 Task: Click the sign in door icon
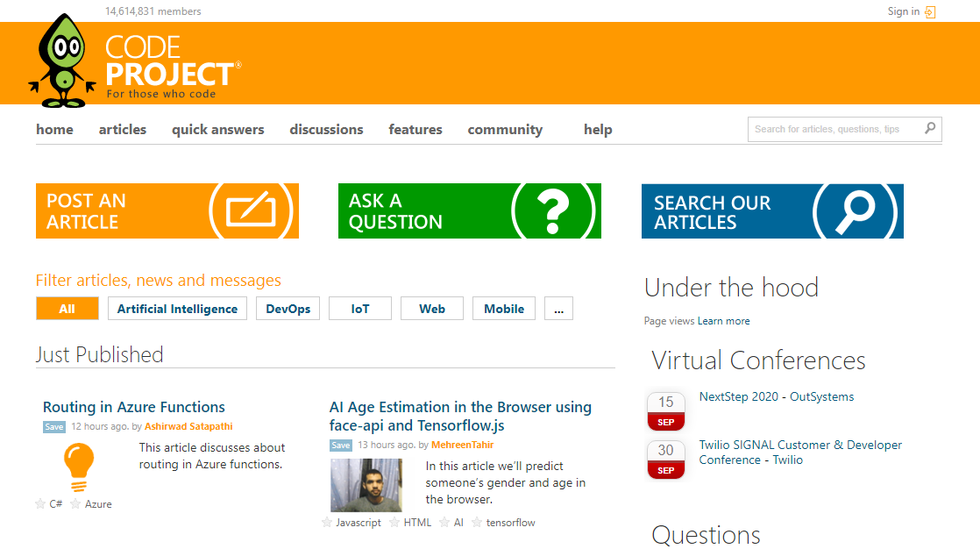pyautogui.click(x=930, y=12)
